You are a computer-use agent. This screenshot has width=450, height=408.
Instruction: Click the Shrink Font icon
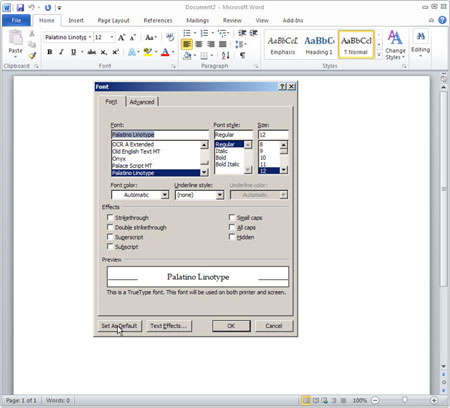pos(133,37)
